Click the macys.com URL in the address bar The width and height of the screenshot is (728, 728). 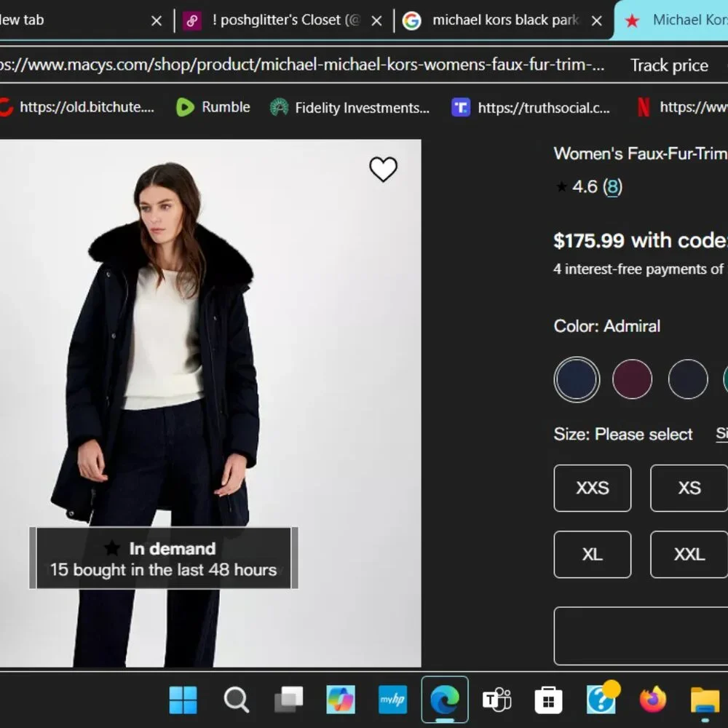pos(302,65)
